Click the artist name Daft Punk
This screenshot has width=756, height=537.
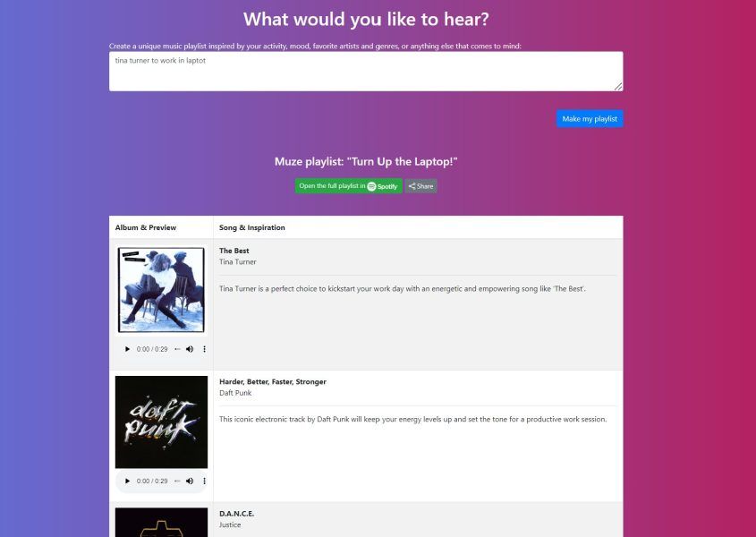[235, 393]
